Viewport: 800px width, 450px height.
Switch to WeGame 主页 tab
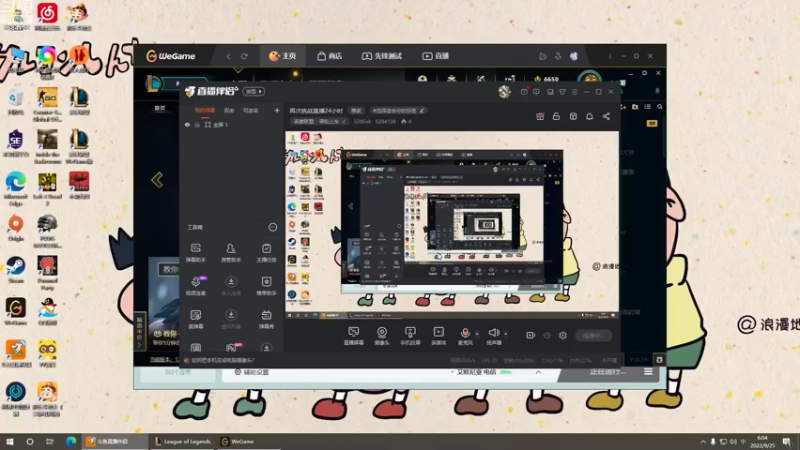pyautogui.click(x=283, y=56)
